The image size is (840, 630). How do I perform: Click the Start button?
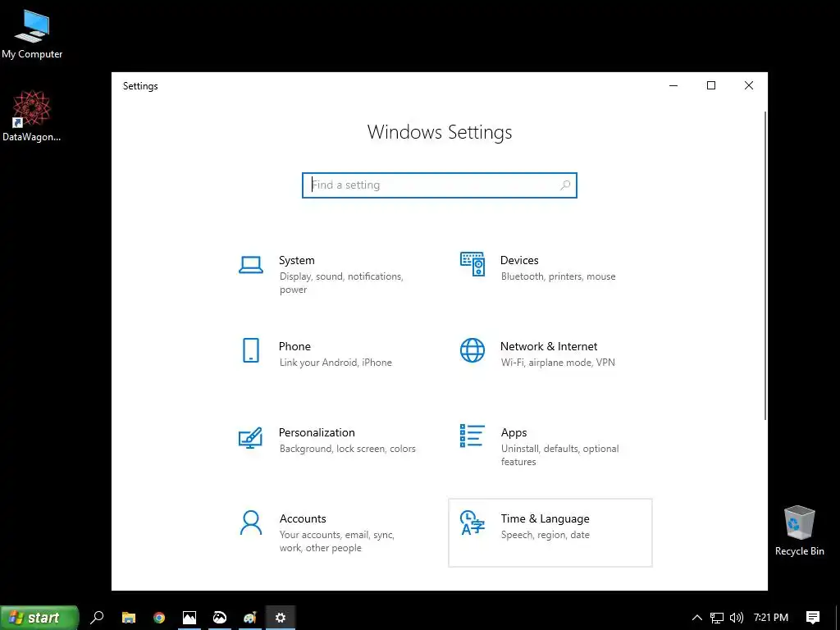click(x=39, y=618)
